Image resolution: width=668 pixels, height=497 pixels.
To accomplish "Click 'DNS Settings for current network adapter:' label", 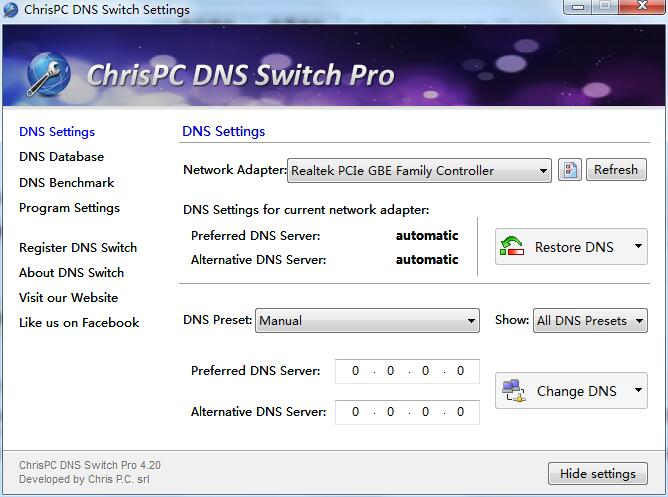I will pyautogui.click(x=306, y=210).
